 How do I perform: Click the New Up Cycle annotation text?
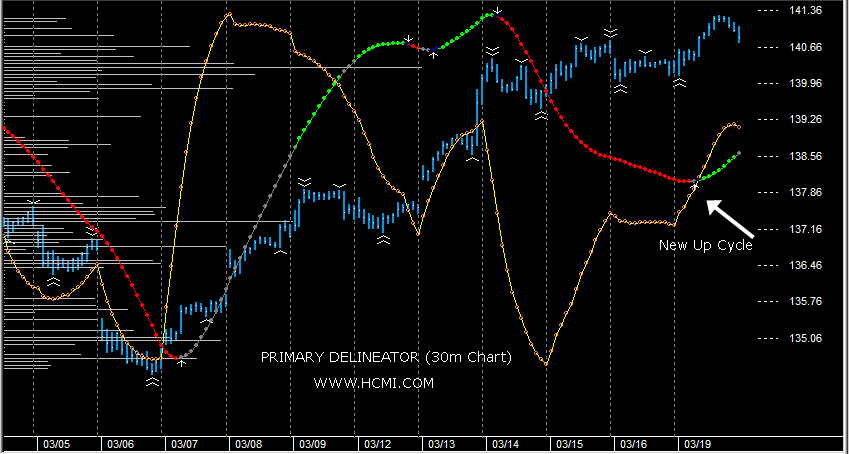tap(704, 245)
